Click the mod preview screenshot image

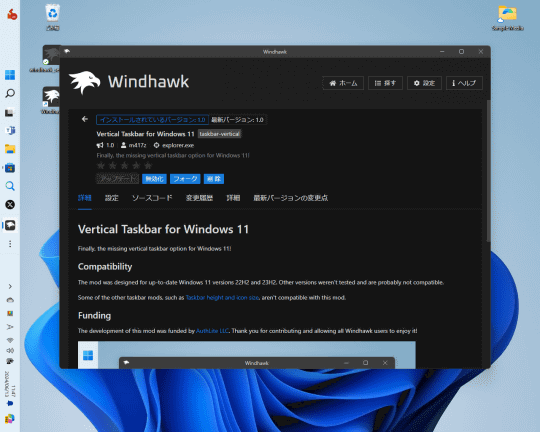tap(247, 355)
